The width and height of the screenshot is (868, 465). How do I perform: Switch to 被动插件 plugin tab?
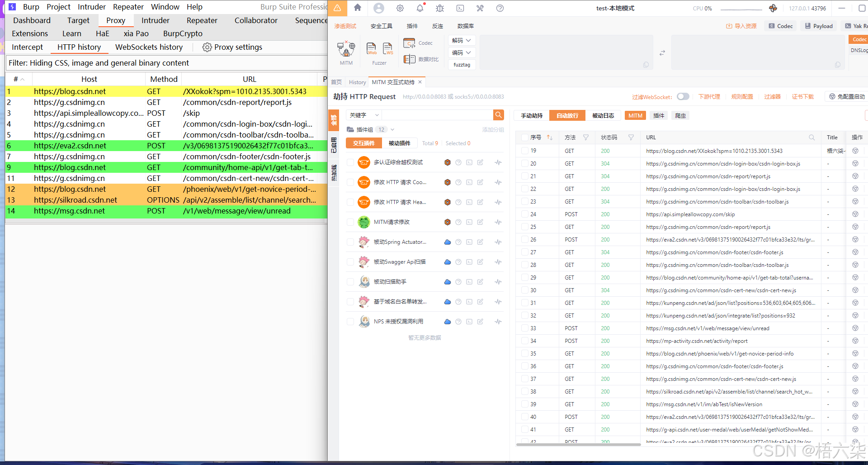click(x=400, y=143)
